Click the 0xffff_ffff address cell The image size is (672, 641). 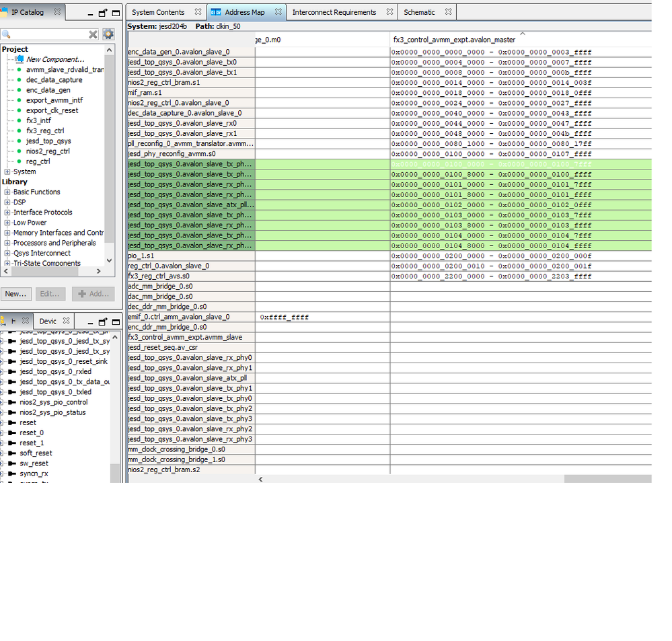click(x=285, y=317)
